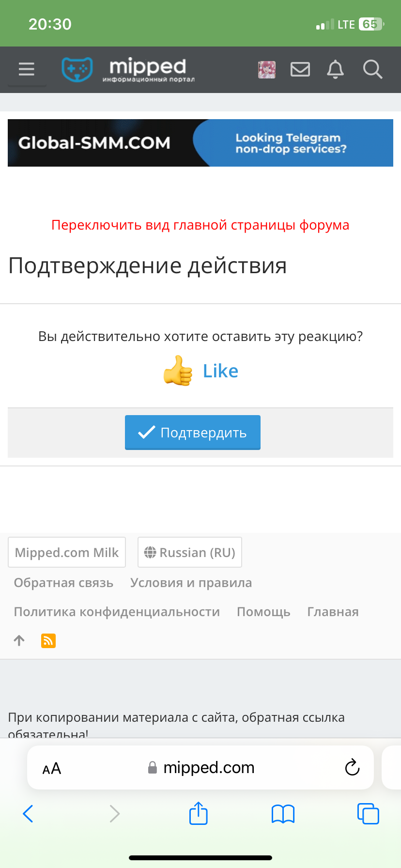Open the Помощь footer link
401x868 pixels.
pos(263,612)
